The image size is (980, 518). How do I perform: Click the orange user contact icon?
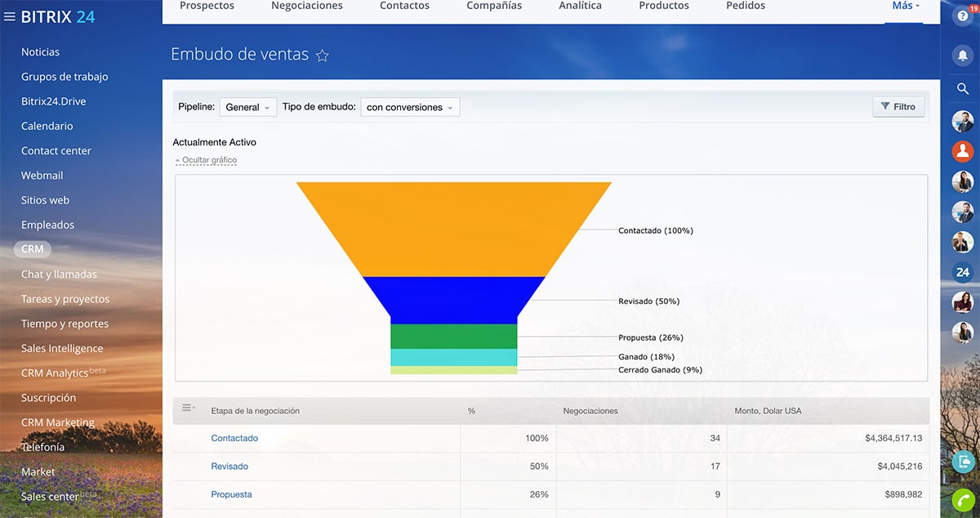coord(962,151)
